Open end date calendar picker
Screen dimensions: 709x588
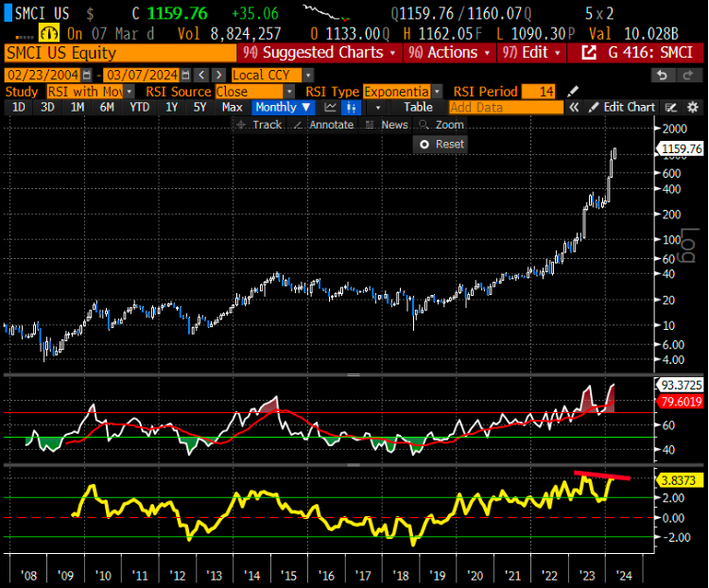click(186, 75)
